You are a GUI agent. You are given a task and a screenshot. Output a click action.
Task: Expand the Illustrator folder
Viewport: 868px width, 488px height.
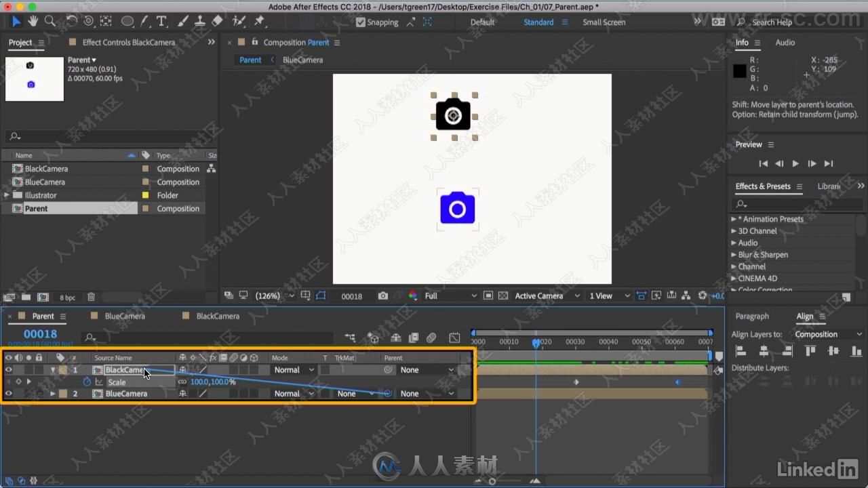(x=7, y=195)
